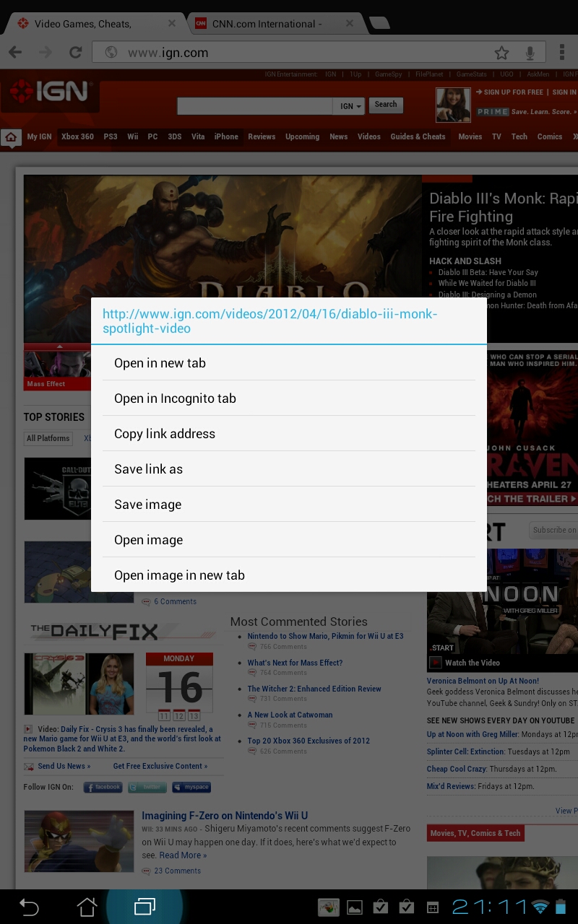Go to IGN home via house icon
The height and width of the screenshot is (924, 578).
click(x=11, y=137)
